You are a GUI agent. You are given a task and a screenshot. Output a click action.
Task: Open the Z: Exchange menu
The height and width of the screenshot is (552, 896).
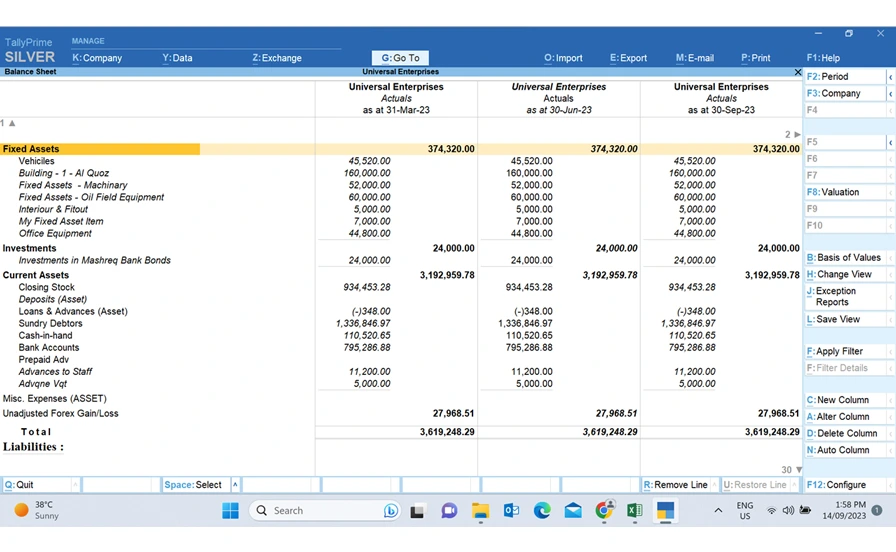click(277, 58)
